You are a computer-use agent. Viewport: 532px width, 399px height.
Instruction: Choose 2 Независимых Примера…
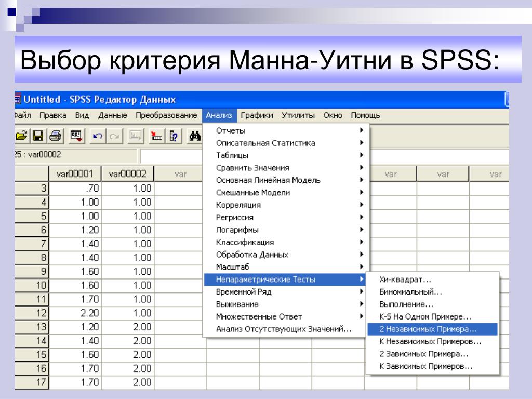click(x=433, y=329)
